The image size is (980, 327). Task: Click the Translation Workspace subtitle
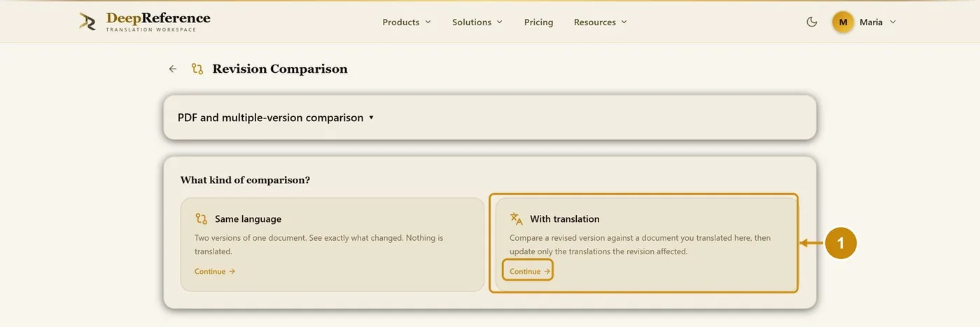point(151,30)
